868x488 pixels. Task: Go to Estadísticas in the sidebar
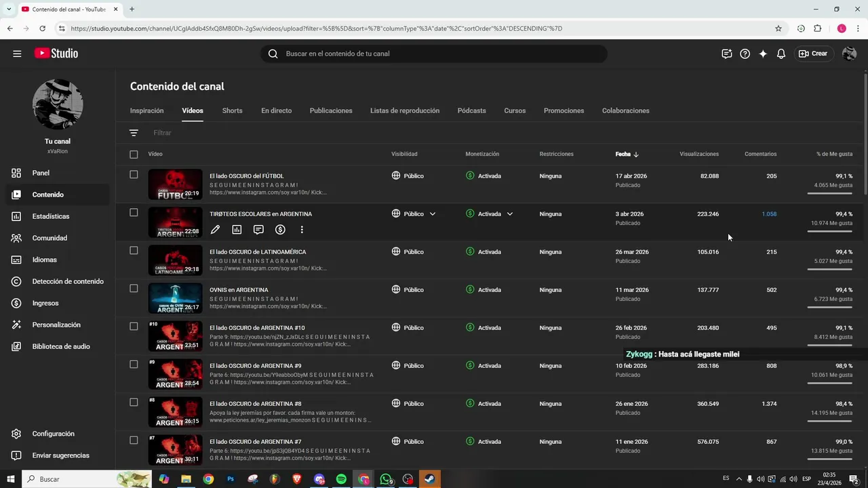(x=56, y=216)
